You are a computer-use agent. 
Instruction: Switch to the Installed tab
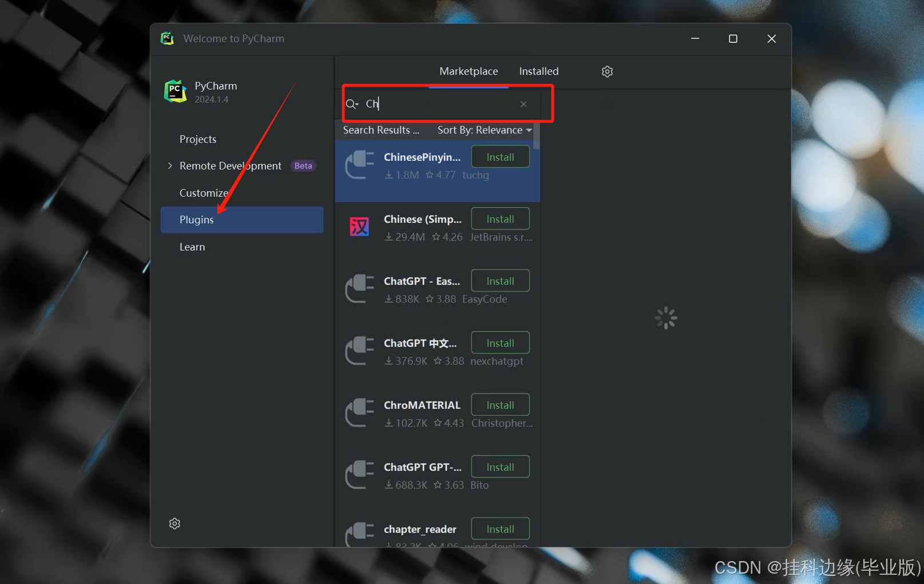(538, 72)
